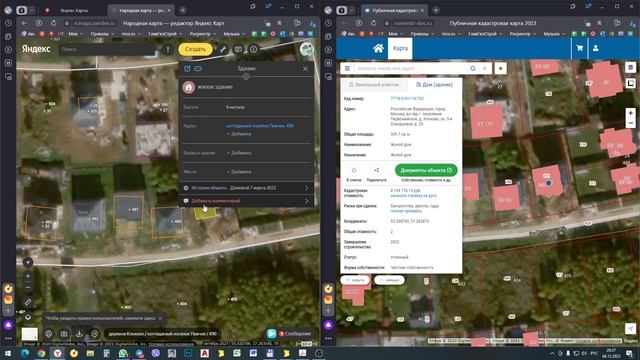The image size is (640, 360).
Task: Close the Здание building panel
Action: point(305,69)
